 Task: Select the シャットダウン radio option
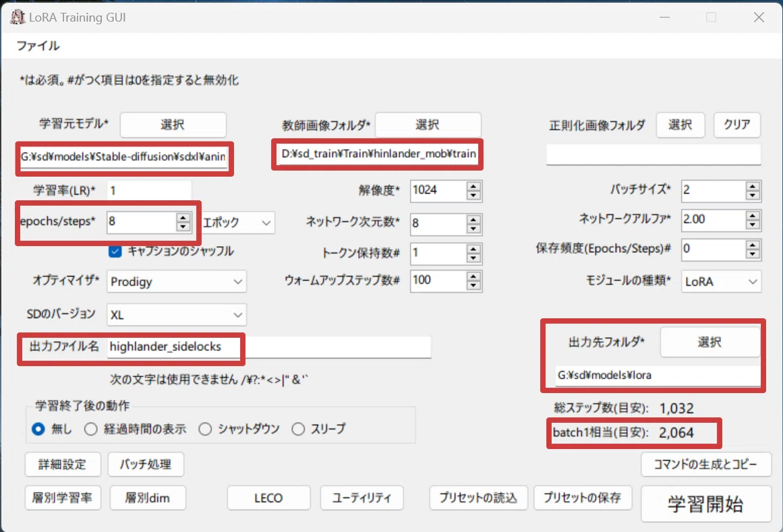205,429
